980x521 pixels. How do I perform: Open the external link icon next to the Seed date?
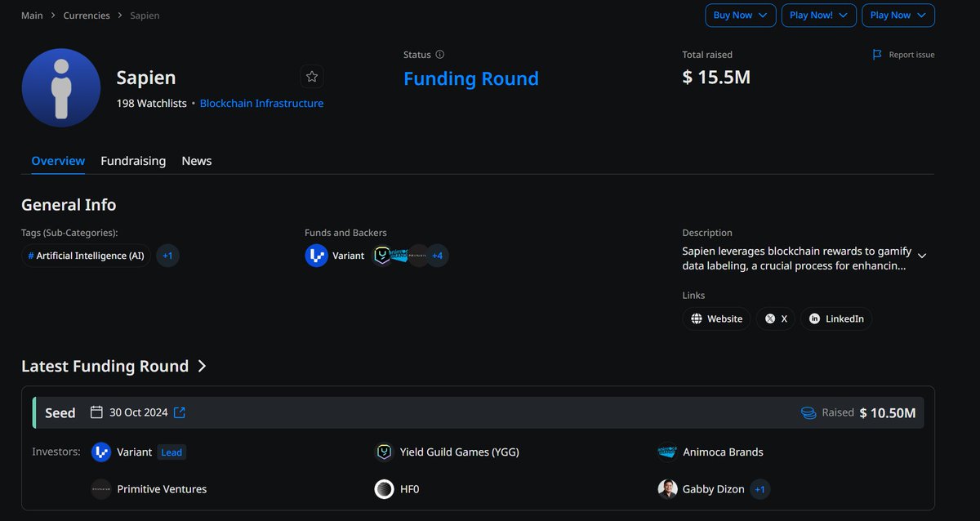179,412
